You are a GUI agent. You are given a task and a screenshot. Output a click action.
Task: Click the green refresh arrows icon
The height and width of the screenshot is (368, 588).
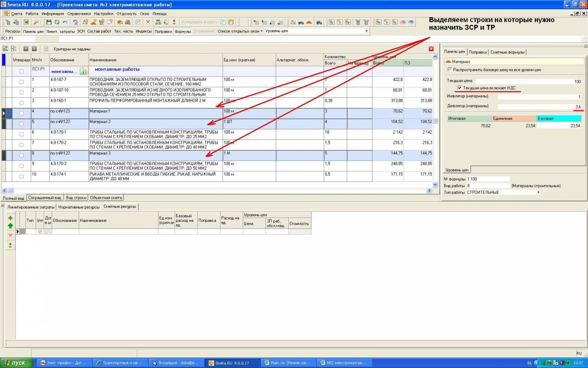(x=57, y=22)
